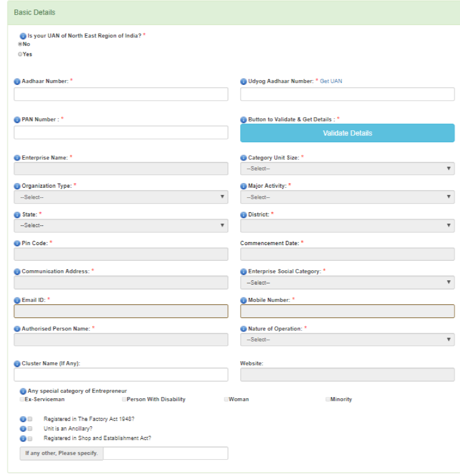Screen dimensions: 460x476
Task: Click the If any other specify field
Action: 165,453
